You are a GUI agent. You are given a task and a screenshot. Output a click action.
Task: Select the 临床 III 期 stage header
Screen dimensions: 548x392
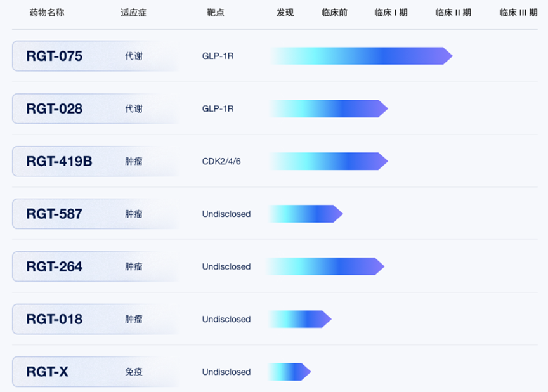pos(518,13)
